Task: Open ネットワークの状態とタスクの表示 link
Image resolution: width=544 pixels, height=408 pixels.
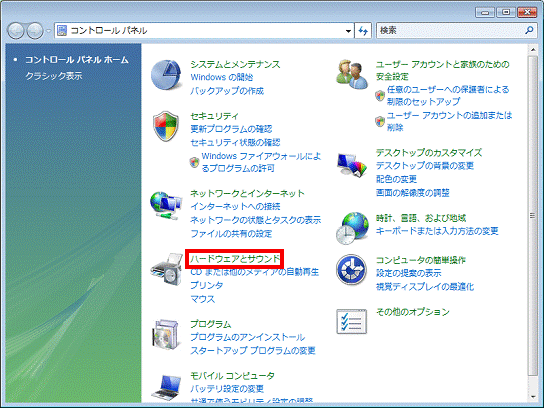Action: pos(256,220)
